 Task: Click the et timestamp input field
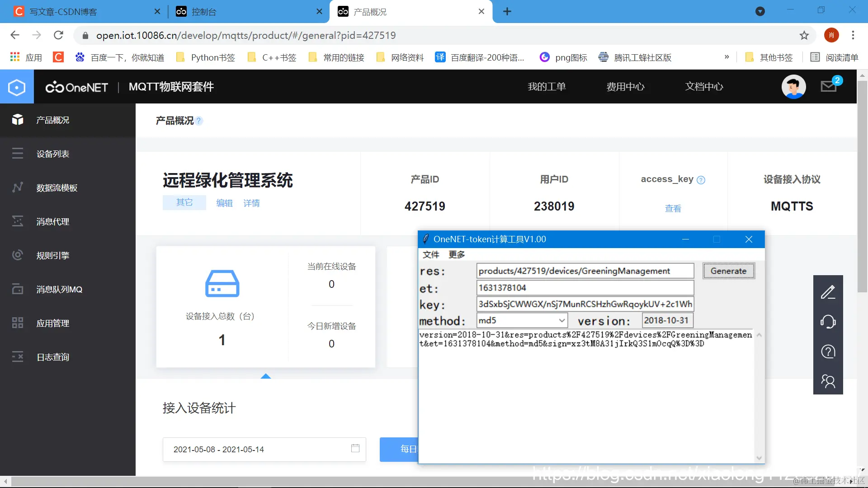[x=585, y=288]
